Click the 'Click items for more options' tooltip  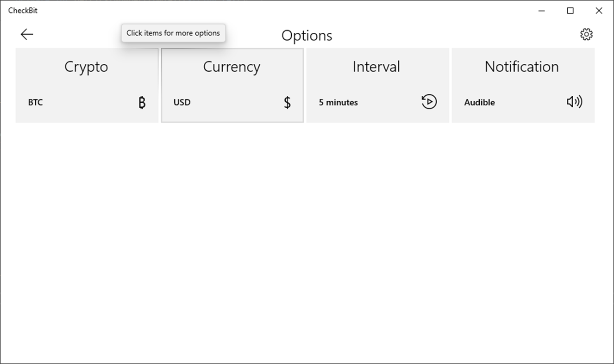click(173, 33)
